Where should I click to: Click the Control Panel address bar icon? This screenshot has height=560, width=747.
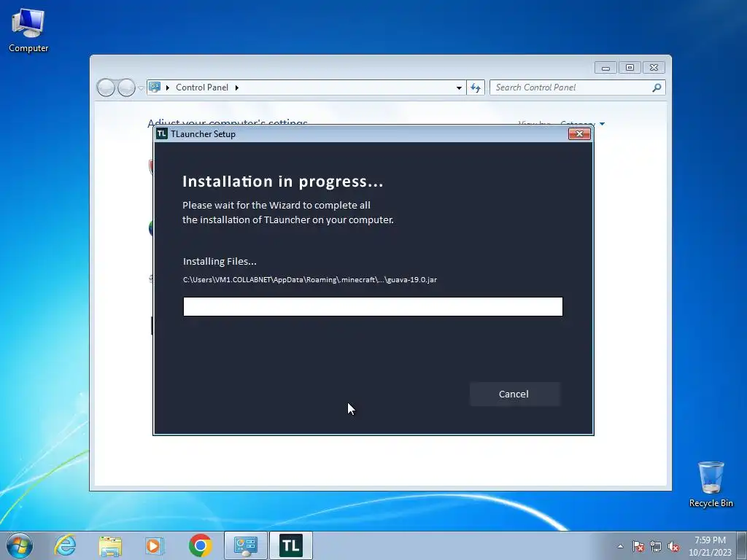pyautogui.click(x=155, y=87)
